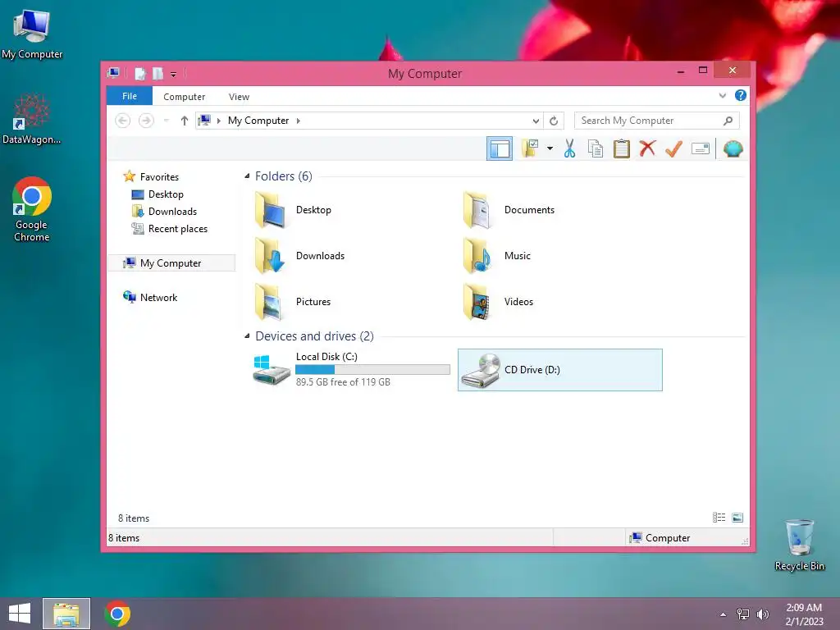Open the Customize Quick Access Toolbar dropdown
The image size is (840, 630).
pyautogui.click(x=174, y=75)
